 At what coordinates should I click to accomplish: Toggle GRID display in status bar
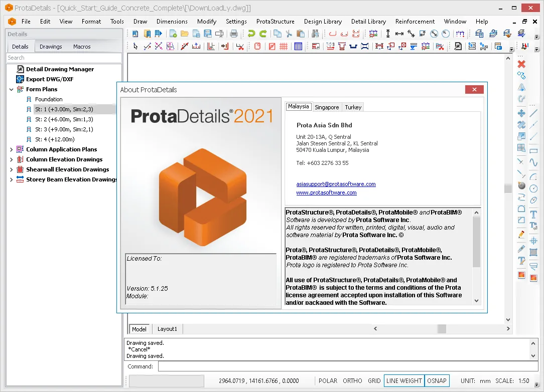click(374, 380)
